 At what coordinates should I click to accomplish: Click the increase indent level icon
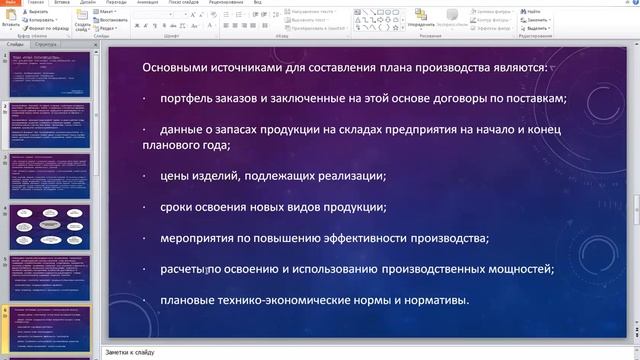pos(264,15)
